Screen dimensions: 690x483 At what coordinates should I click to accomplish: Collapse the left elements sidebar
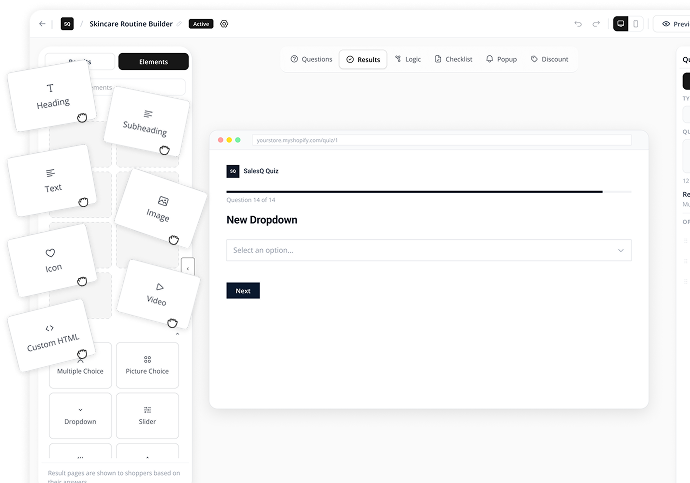tap(188, 268)
